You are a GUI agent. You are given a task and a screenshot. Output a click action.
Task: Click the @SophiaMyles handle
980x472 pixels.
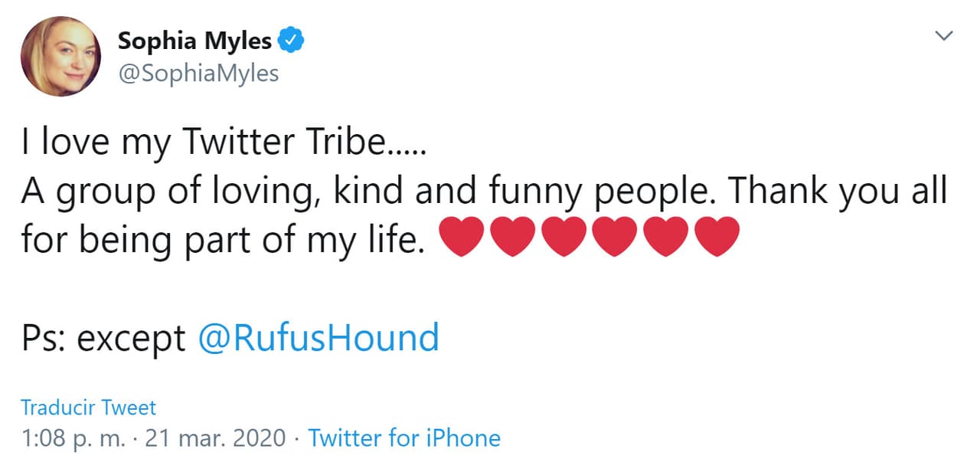201,73
